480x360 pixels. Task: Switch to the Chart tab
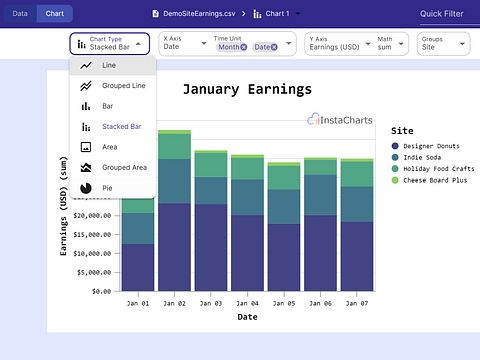tap(54, 14)
